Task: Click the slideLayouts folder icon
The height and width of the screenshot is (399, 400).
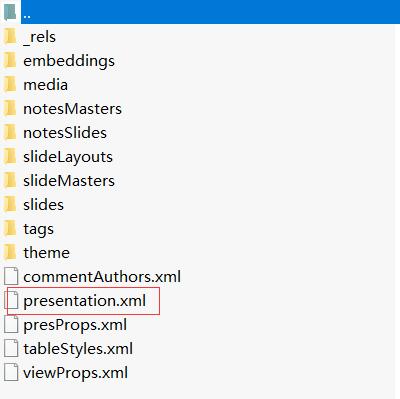Action: [x=10, y=156]
